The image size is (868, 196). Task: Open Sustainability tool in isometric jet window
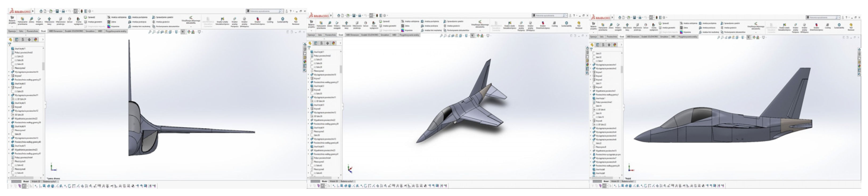(x=567, y=24)
